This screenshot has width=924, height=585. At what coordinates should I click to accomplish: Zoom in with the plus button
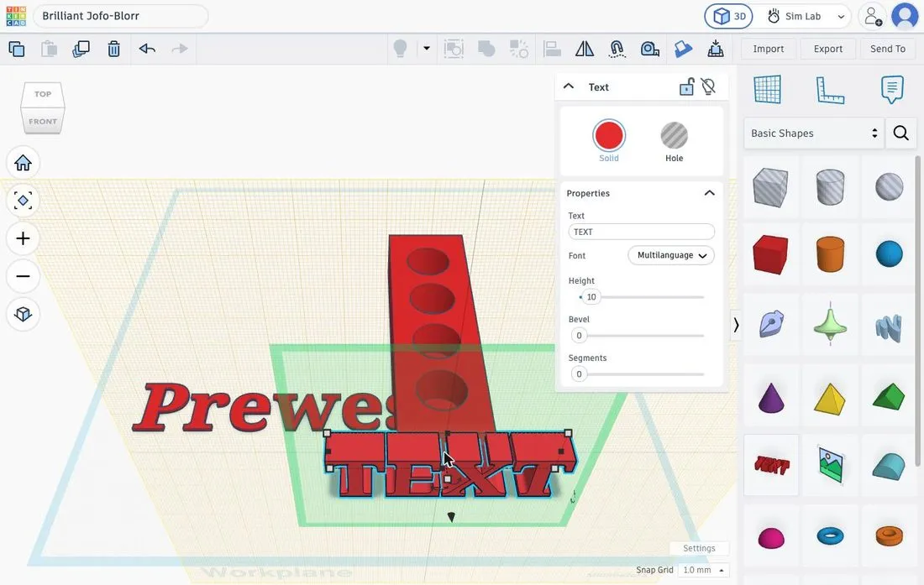click(23, 238)
